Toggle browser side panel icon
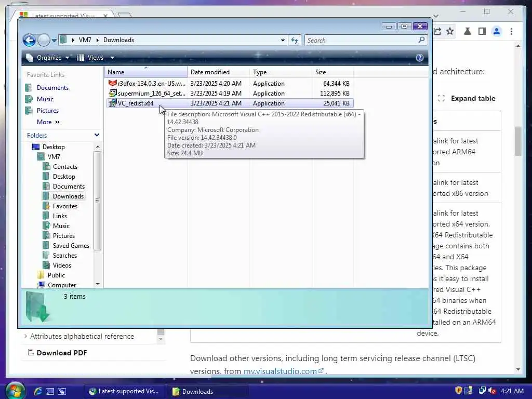 pos(482,32)
